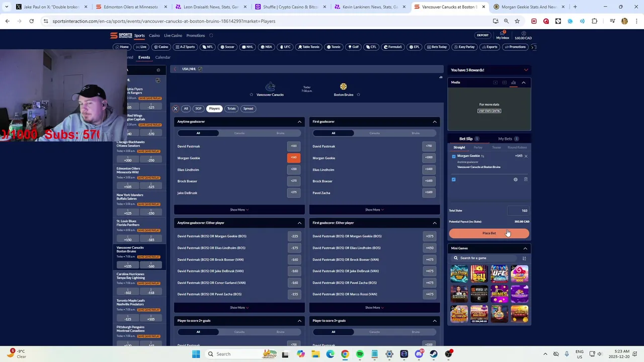Click Visit Stats Centre link
Image resolution: width=644 pixels, height=362 pixels.
[489, 111]
